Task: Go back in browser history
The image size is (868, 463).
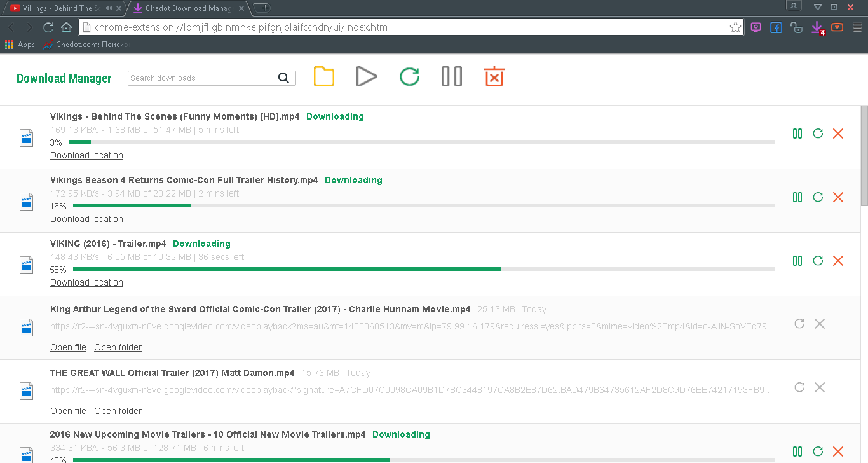Action: pos(11,27)
